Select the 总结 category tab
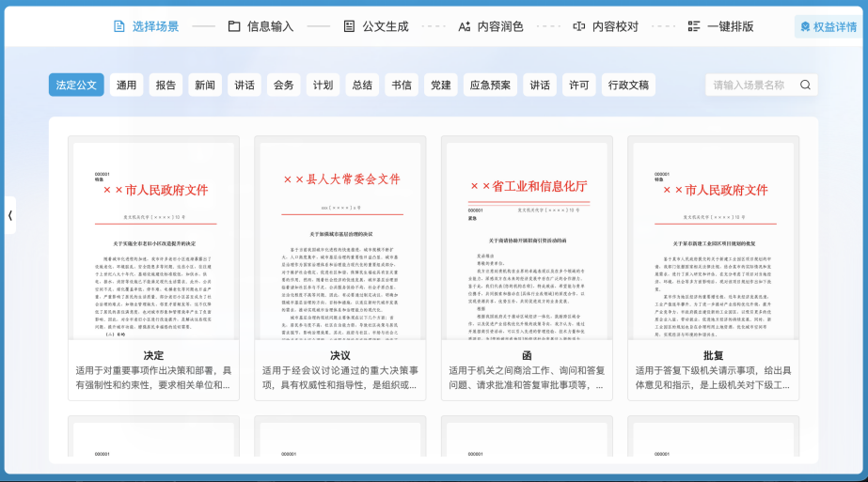 pos(362,85)
